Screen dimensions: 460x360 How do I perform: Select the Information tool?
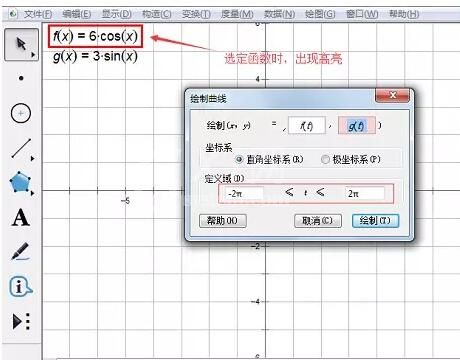click(x=20, y=287)
